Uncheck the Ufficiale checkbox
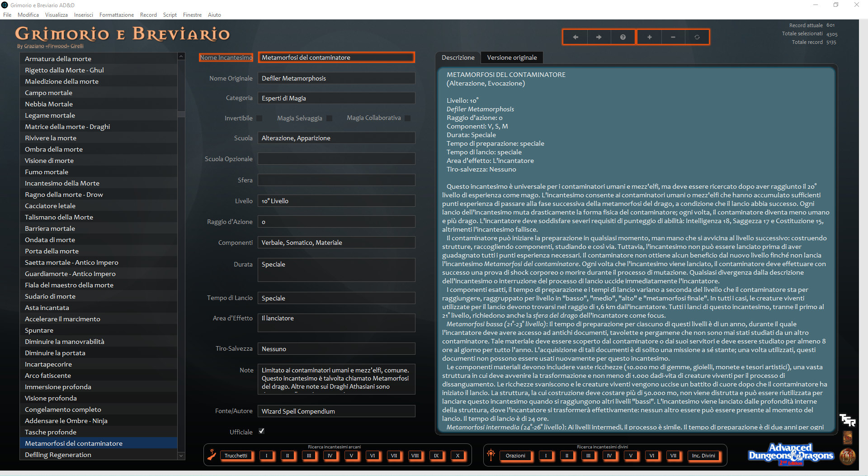The image size is (868, 476). pos(261,431)
